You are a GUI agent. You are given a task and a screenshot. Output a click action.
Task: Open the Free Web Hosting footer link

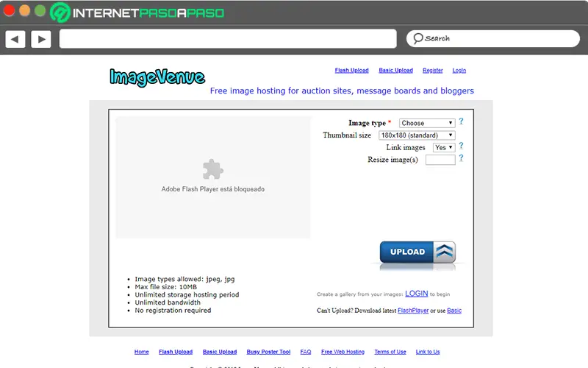point(343,352)
